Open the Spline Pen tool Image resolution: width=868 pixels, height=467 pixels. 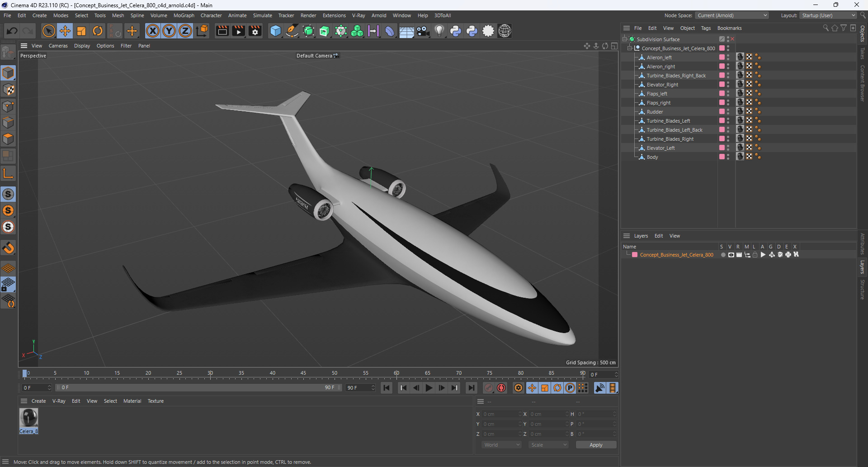coord(292,31)
